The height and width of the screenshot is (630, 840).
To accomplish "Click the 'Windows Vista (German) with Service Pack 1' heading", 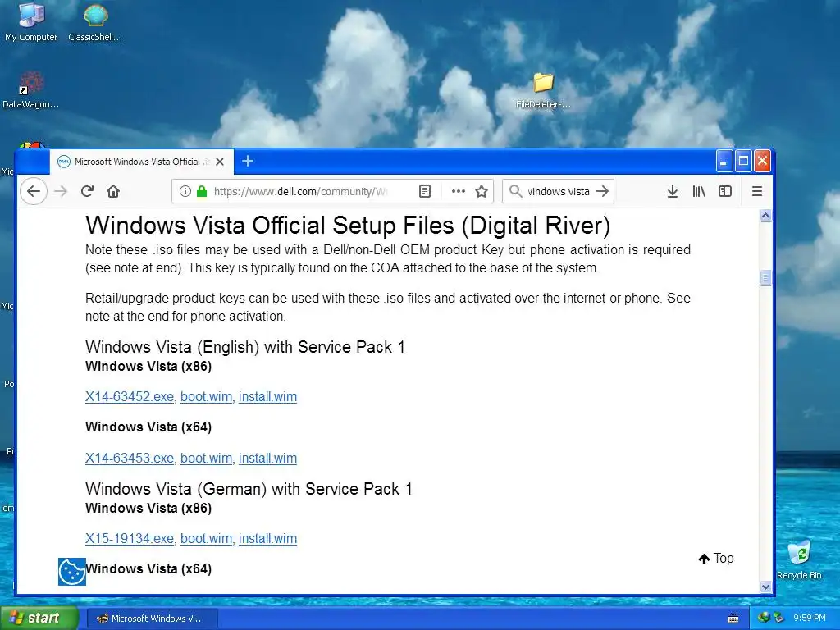I will pos(249,489).
